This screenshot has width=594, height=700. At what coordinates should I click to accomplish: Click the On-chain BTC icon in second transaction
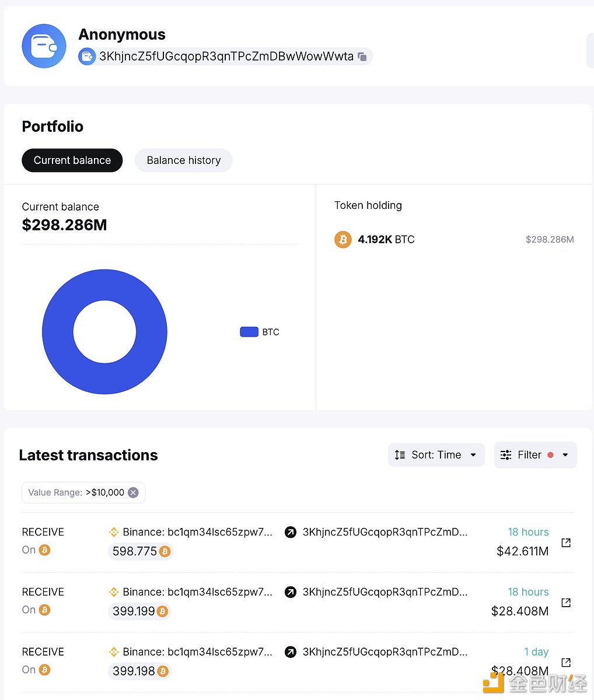44,610
